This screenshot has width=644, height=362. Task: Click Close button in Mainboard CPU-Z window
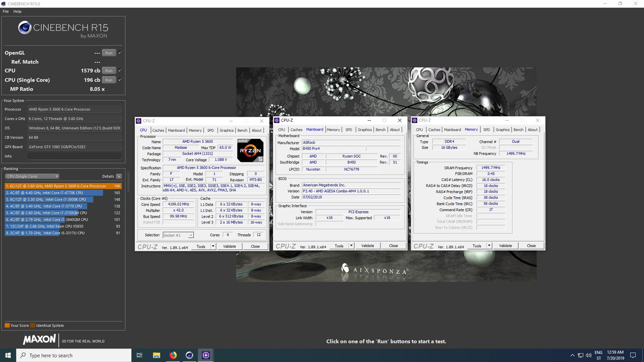click(393, 246)
